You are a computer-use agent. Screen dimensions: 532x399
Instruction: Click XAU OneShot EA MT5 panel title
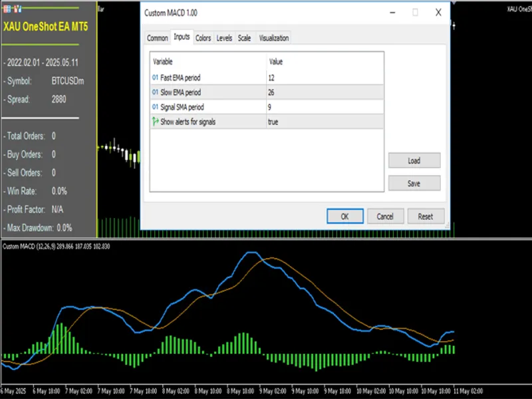(x=45, y=27)
